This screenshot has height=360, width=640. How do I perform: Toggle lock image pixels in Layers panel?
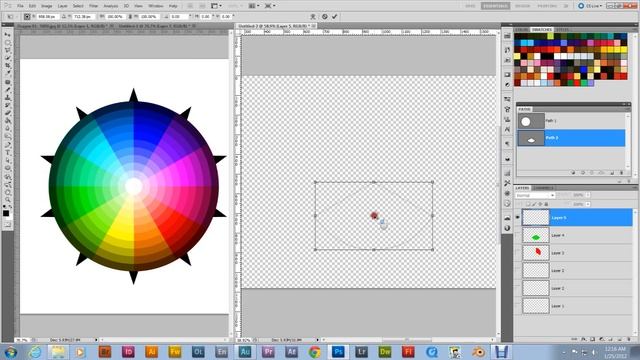click(x=534, y=204)
